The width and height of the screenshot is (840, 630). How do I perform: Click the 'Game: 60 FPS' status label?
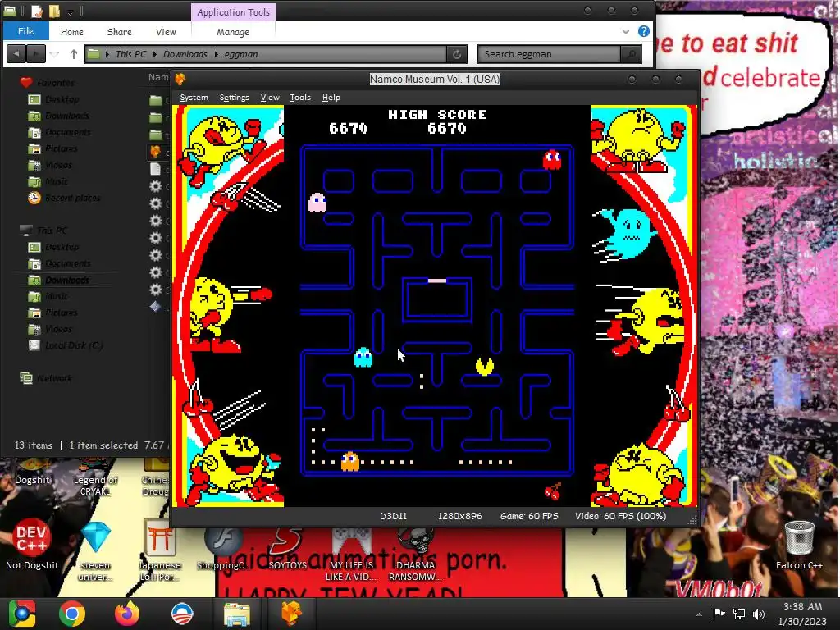(x=529, y=516)
